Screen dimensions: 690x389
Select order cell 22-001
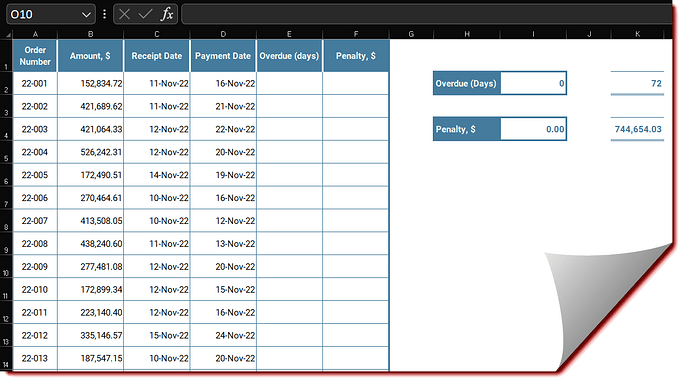click(x=35, y=84)
